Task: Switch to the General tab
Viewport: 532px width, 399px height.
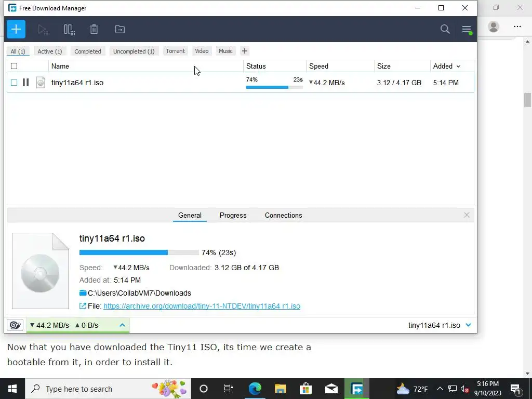Action: [x=190, y=216]
